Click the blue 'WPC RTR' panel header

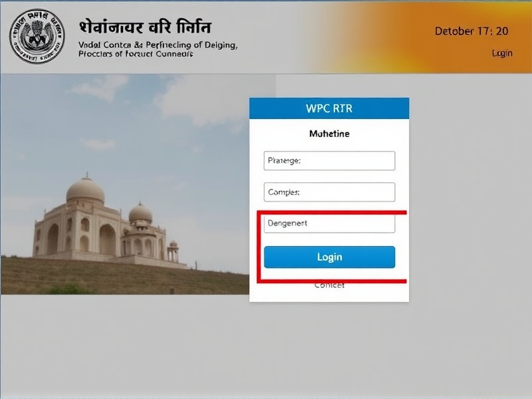click(x=329, y=108)
